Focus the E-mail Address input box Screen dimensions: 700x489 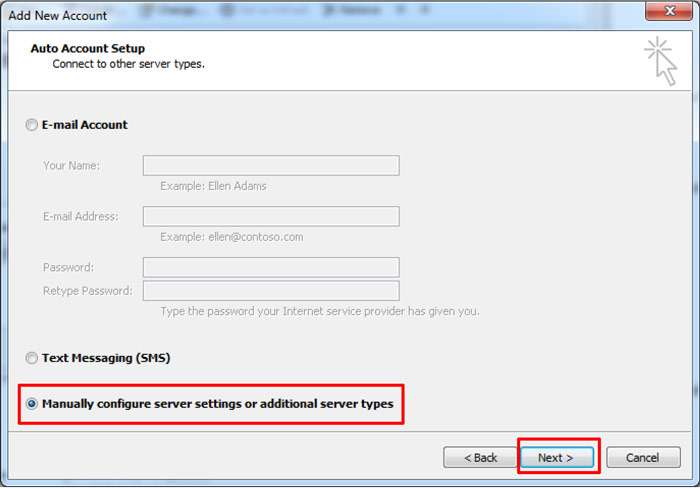271,217
